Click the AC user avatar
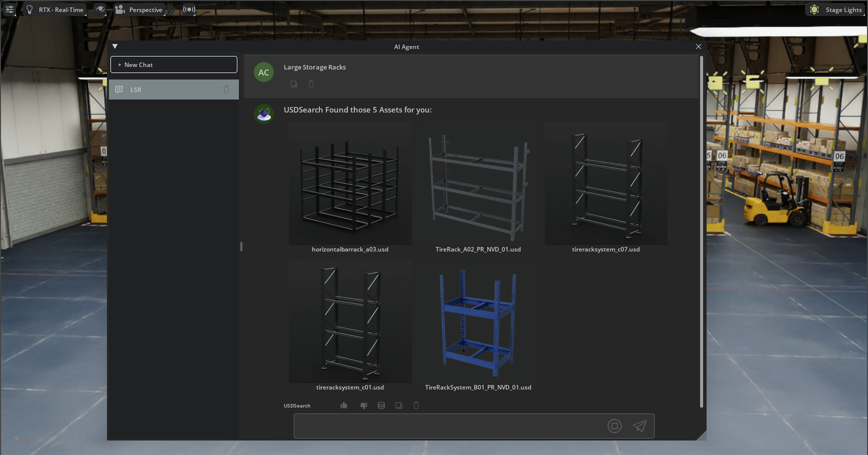 pyautogui.click(x=264, y=72)
